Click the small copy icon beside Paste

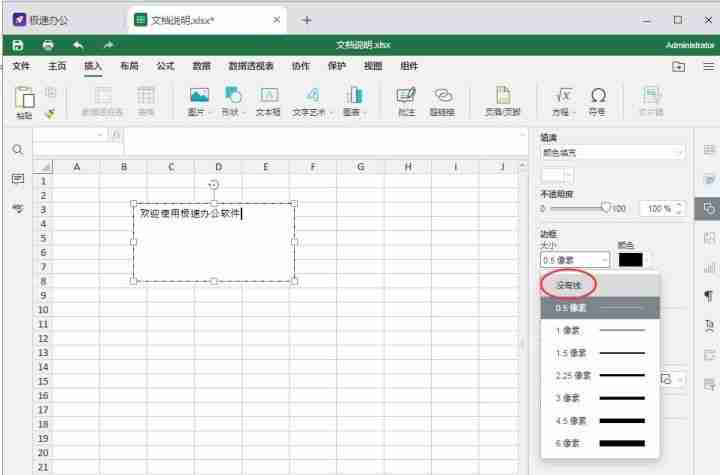pyautogui.click(x=51, y=93)
